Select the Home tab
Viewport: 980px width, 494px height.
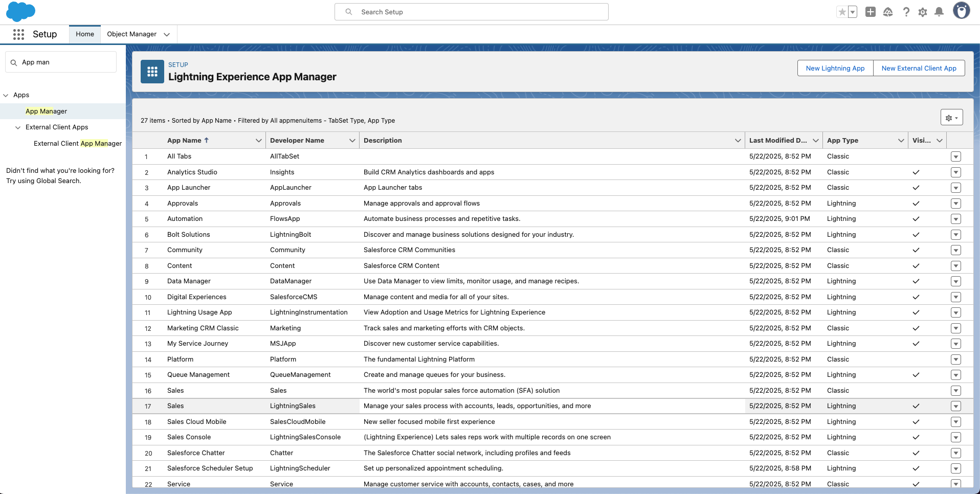point(84,34)
